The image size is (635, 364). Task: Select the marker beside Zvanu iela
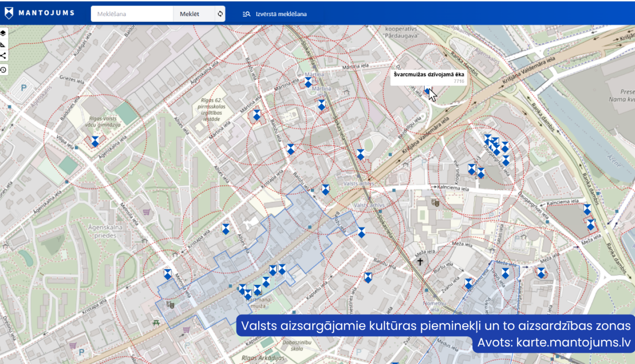[x=468, y=284]
